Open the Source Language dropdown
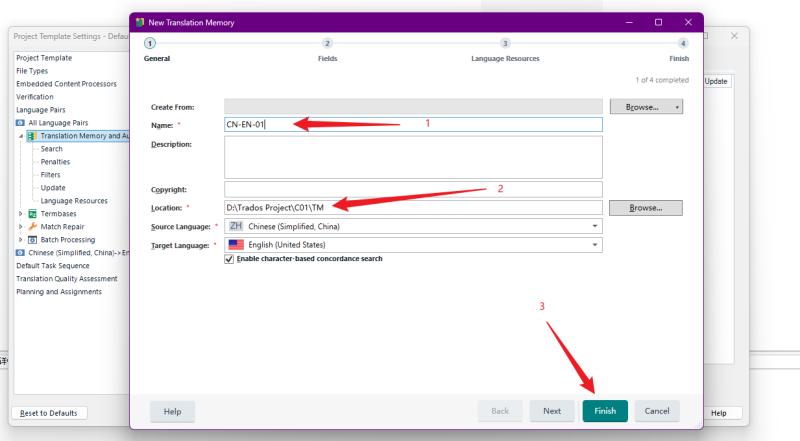Viewport: 800px width, 441px height. pyautogui.click(x=595, y=227)
